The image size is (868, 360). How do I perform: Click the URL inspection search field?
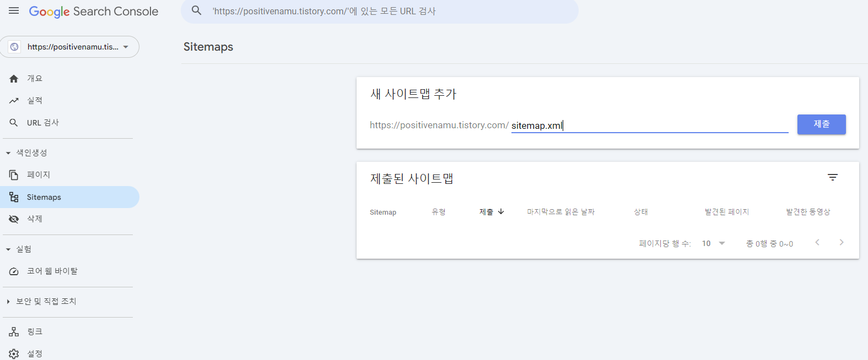pos(380,11)
